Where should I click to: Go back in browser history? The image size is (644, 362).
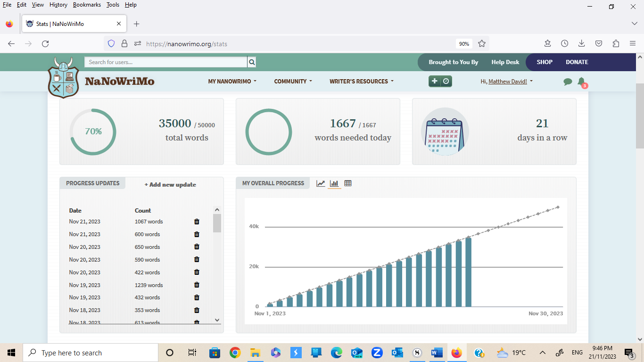point(11,43)
